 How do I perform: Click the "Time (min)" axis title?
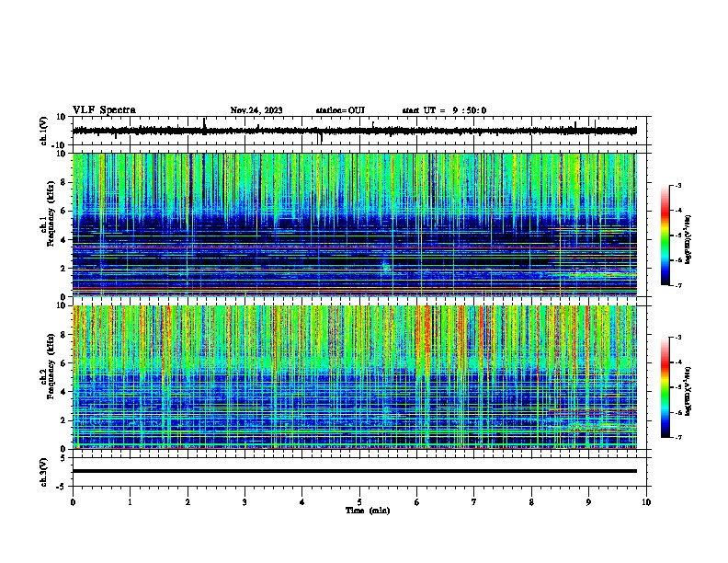pyautogui.click(x=368, y=511)
